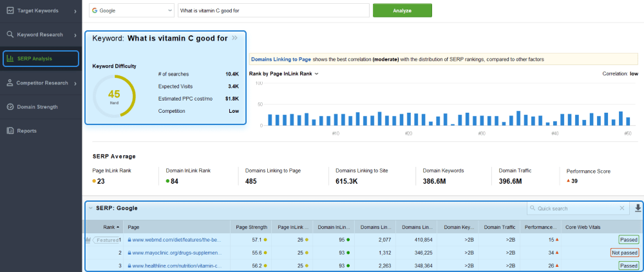This screenshot has width=644, height=272.
Task: Expand the Keyword Research submenu arrow
Action: click(x=75, y=35)
